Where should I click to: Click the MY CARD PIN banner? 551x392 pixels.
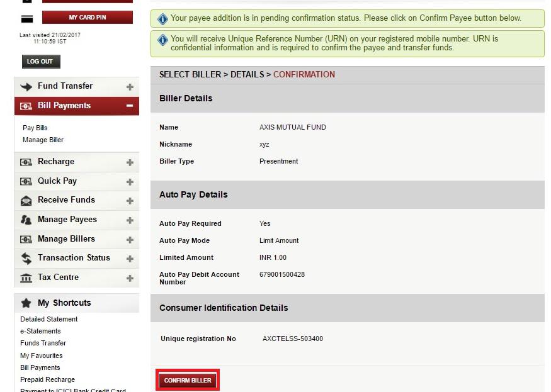pos(87,17)
